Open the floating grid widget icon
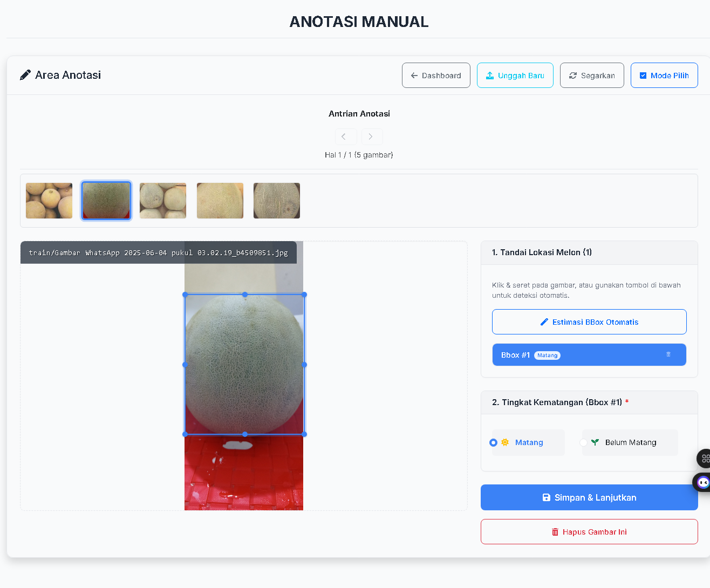The height and width of the screenshot is (588, 710). tap(704, 459)
